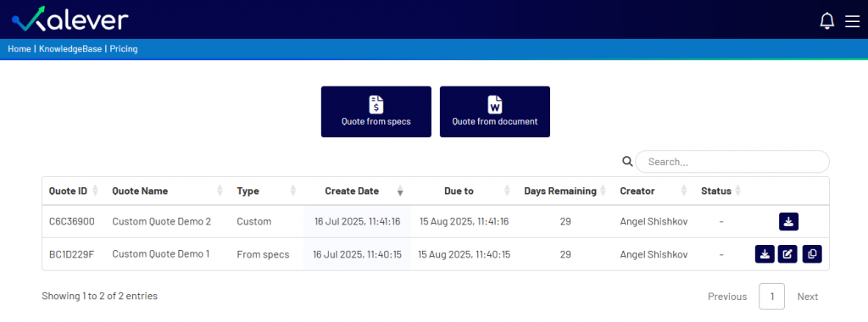
Task: Go to Home breadcrumb link
Action: (x=19, y=48)
